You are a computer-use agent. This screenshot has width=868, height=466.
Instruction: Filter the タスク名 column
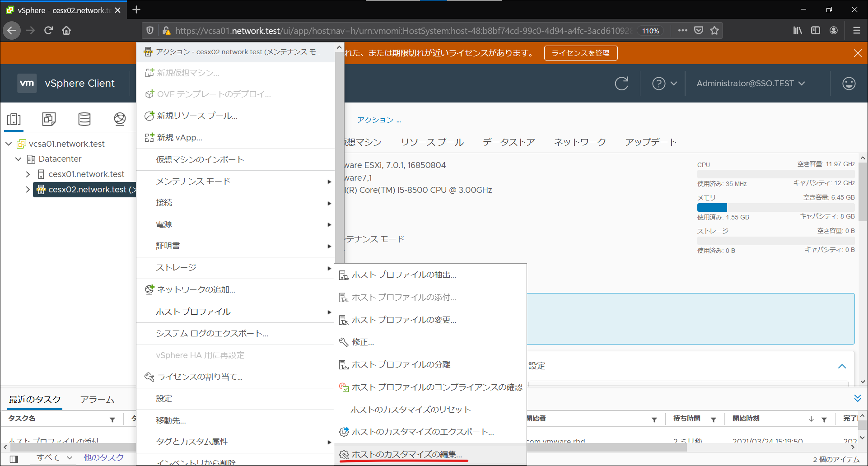coord(112,419)
